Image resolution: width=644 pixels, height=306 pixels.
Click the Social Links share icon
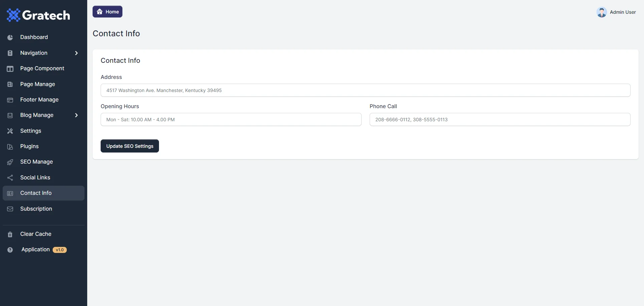point(10,178)
